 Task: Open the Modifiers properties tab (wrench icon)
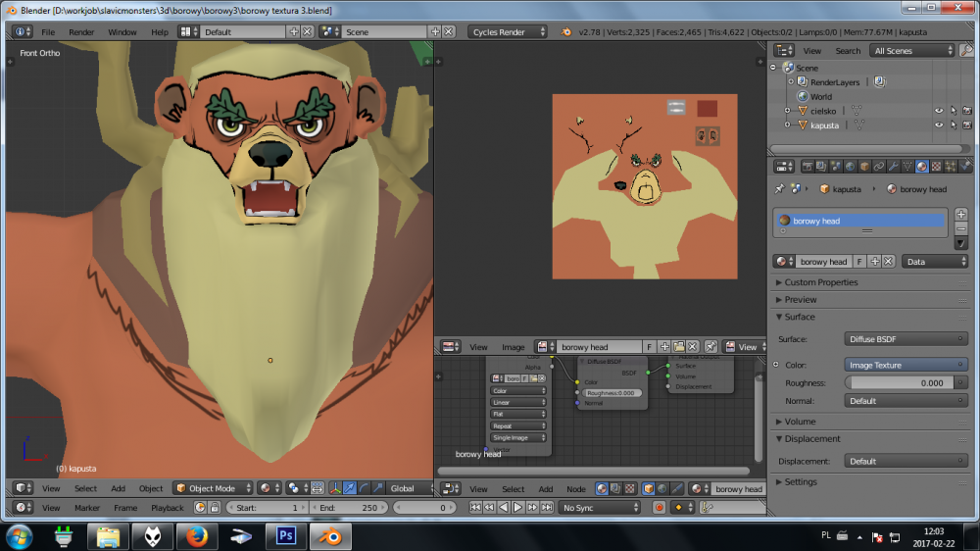pos(893,167)
